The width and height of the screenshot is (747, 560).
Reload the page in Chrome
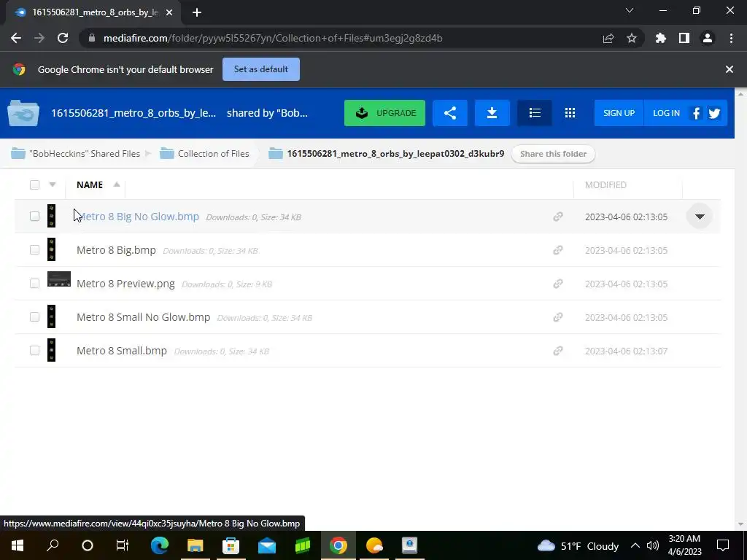click(x=63, y=38)
